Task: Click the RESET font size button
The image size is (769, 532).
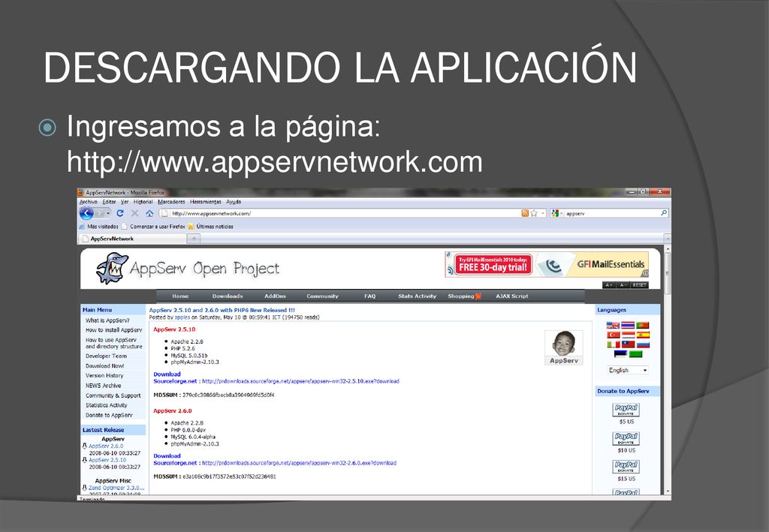Action: click(639, 284)
